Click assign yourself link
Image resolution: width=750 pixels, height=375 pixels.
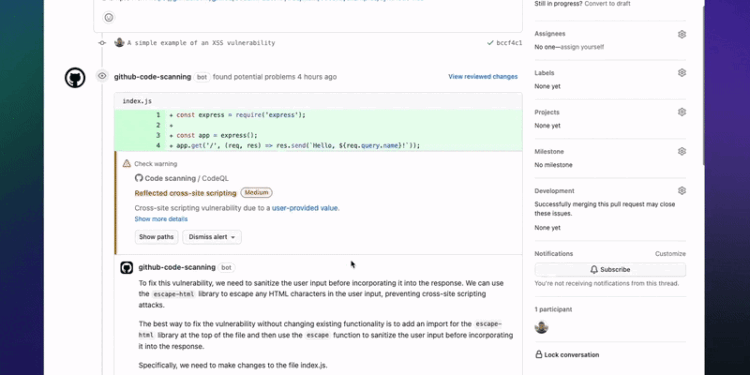click(x=582, y=47)
